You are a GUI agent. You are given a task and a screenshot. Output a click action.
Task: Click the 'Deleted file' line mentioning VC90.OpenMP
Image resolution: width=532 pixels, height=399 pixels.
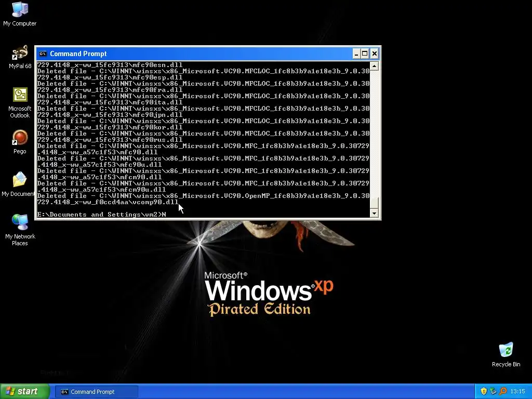(x=203, y=196)
